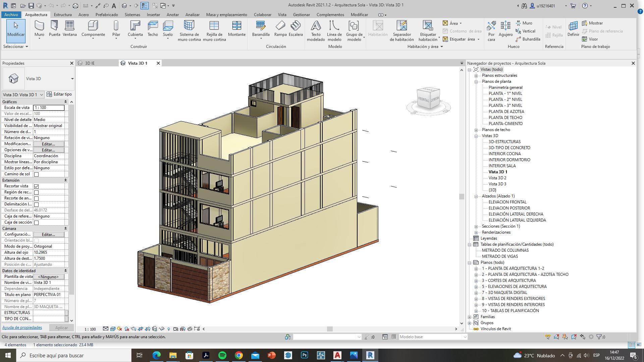The height and width of the screenshot is (362, 644).
Task: Expand the Familias tree node
Action: [470, 317]
